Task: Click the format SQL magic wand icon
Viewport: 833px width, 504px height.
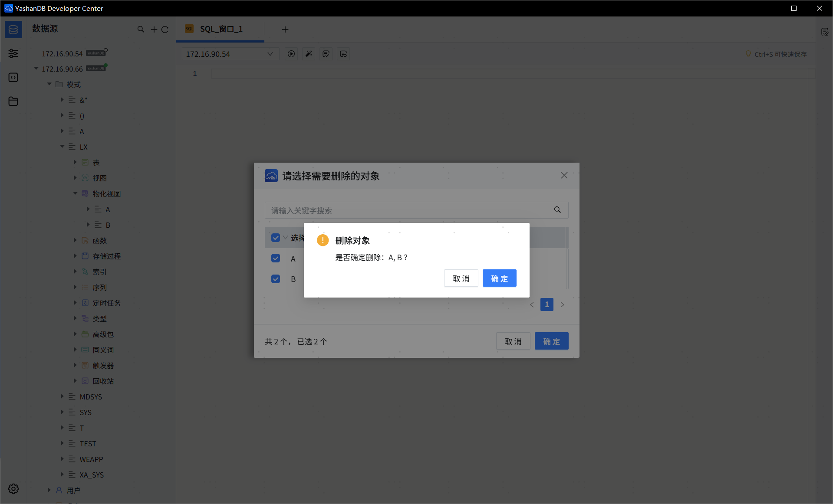Action: coord(309,54)
